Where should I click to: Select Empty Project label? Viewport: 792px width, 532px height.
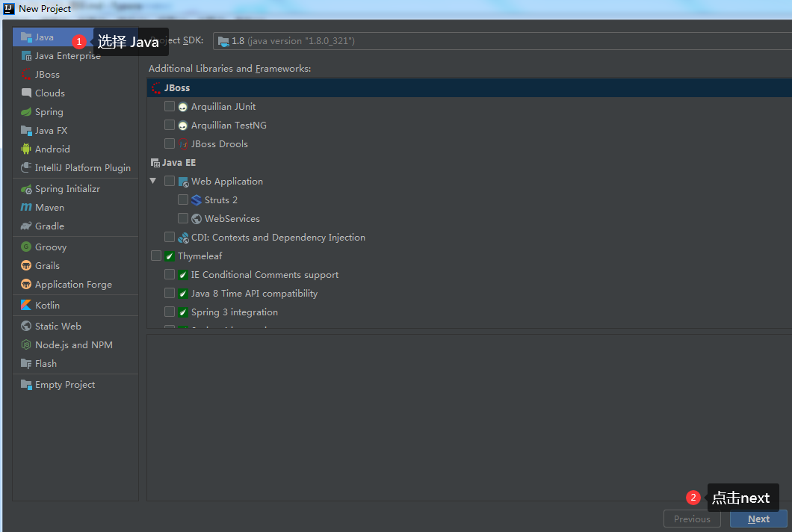pyautogui.click(x=65, y=385)
